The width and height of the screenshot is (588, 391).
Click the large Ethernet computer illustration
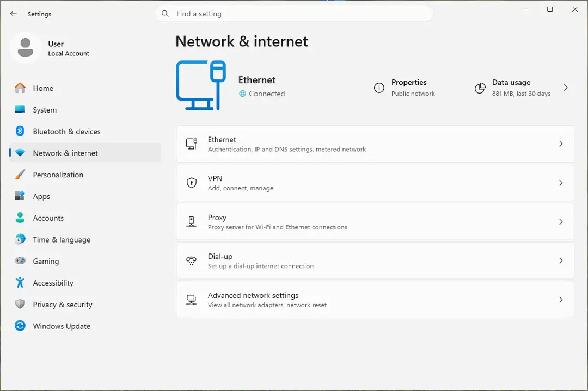pos(201,86)
